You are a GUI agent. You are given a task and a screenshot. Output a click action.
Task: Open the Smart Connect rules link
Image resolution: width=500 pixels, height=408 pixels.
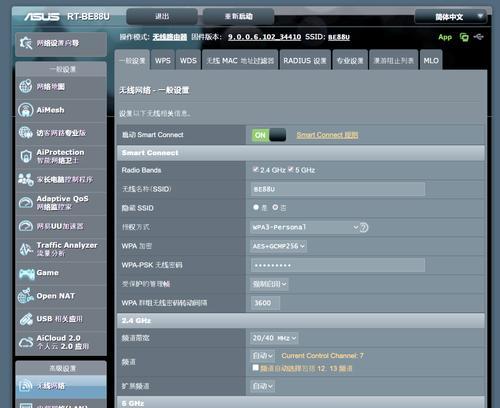pyautogui.click(x=327, y=135)
